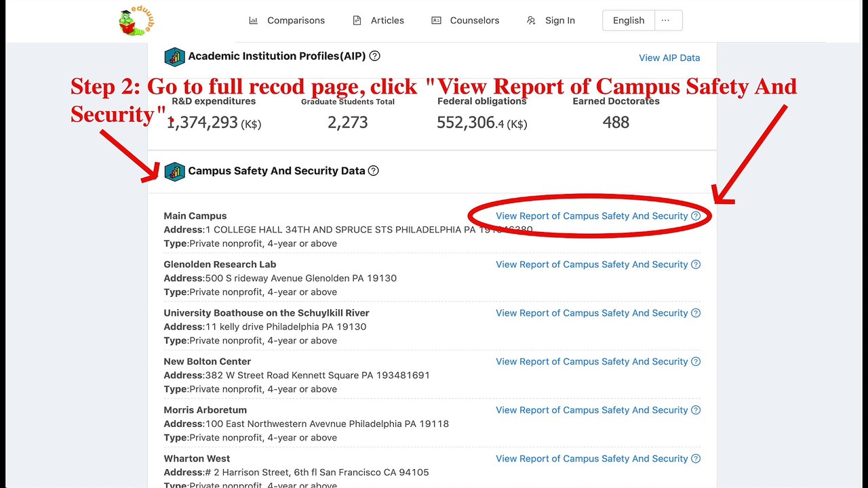Click the Campus Safety And Security Data section icon
Viewport: 868px width, 488px height.
[x=174, y=171]
